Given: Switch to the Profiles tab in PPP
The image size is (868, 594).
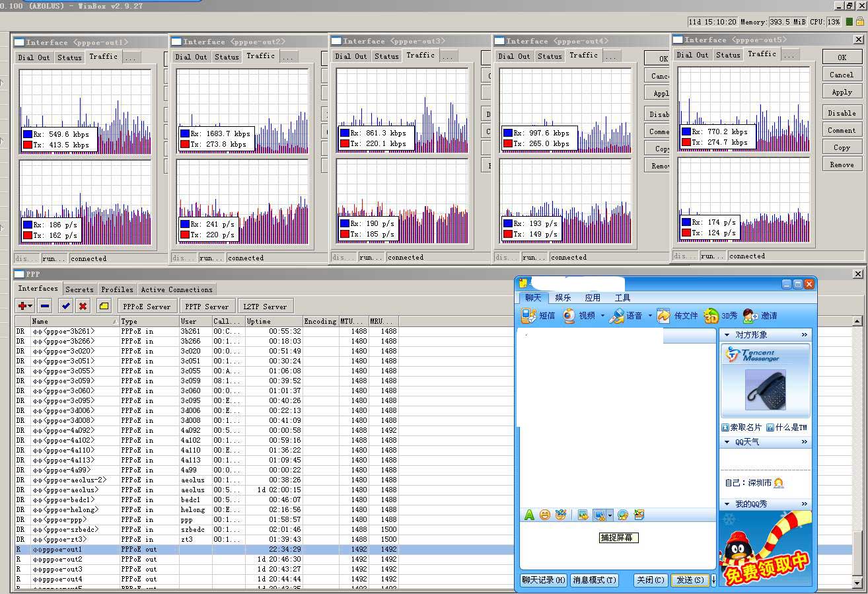Looking at the screenshot, I should click(117, 289).
